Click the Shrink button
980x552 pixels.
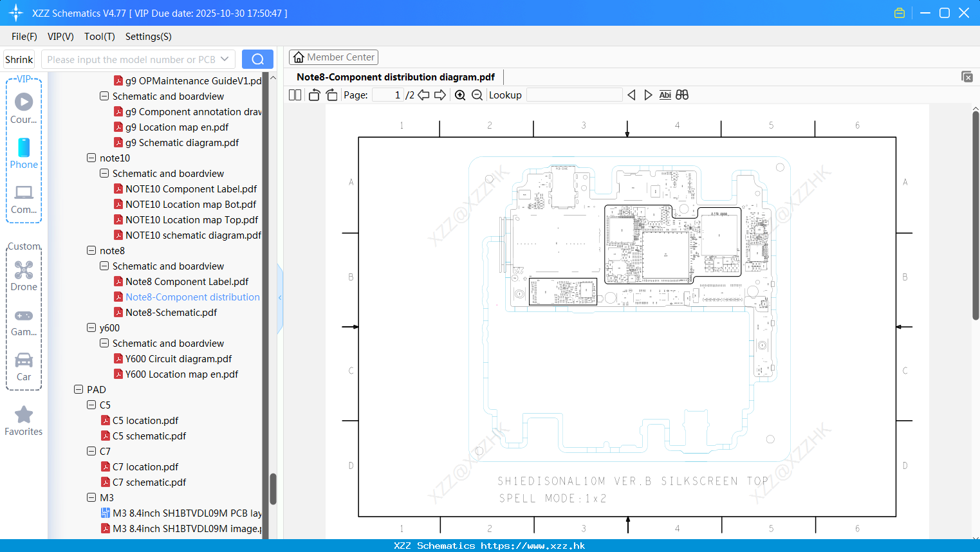(19, 59)
